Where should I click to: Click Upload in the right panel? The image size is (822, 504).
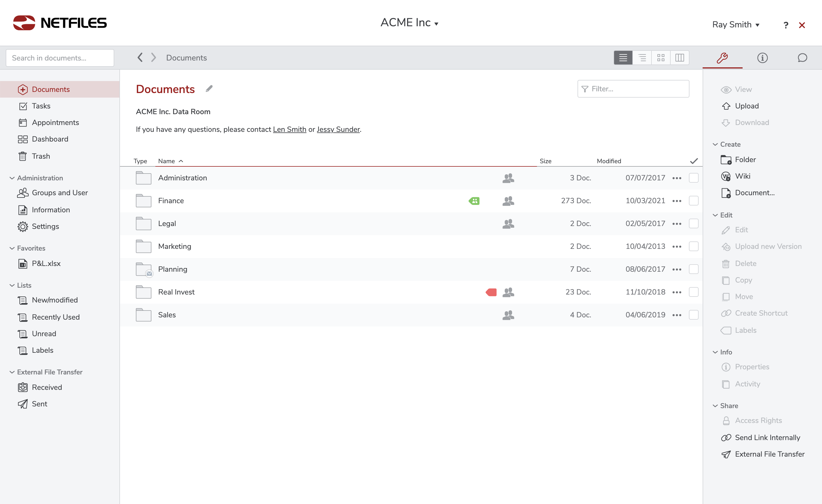[746, 106]
